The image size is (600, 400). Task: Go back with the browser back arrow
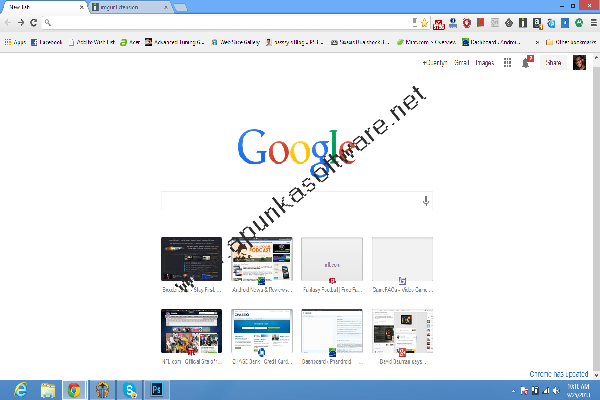[8, 23]
